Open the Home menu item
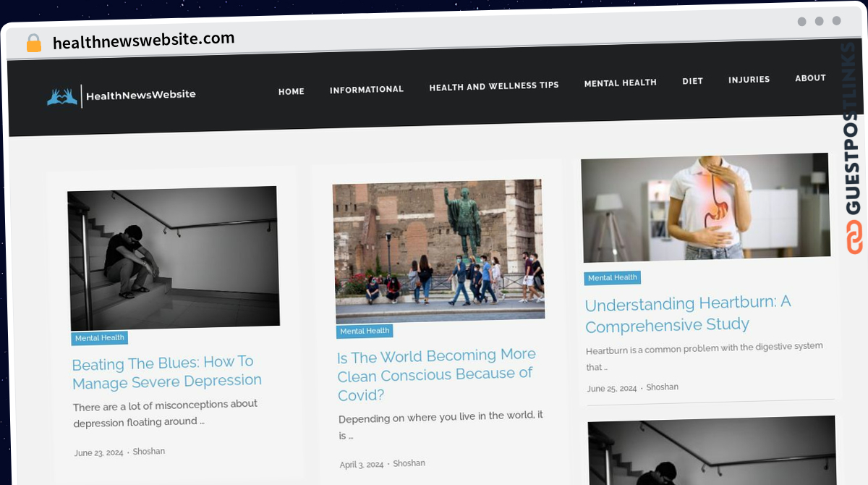The width and height of the screenshot is (868, 485). 292,92
